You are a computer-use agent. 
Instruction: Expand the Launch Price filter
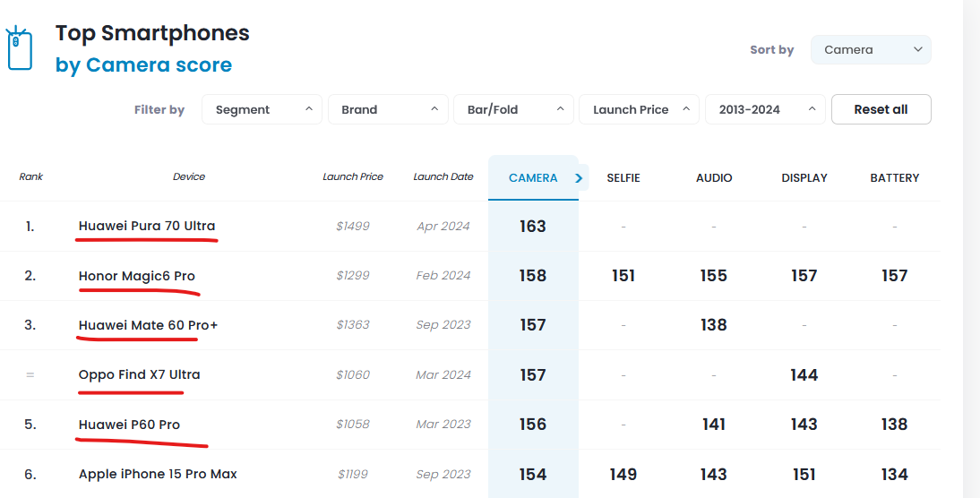click(640, 109)
